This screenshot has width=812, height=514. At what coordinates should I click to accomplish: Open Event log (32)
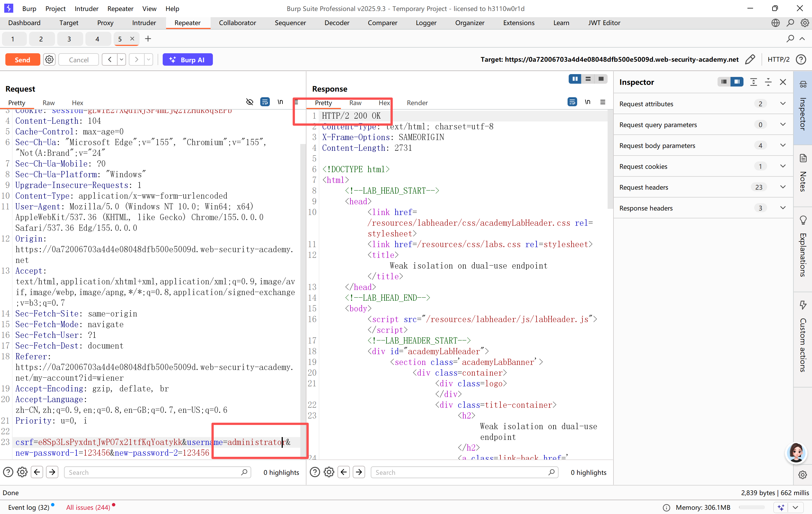pos(29,507)
